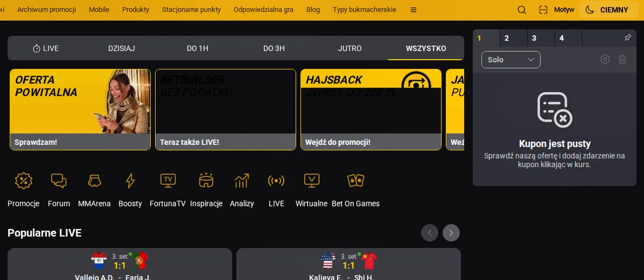Image resolution: width=644 pixels, height=280 pixels.
Task: Show next Popularne LIVE matches
Action: pyautogui.click(x=451, y=233)
